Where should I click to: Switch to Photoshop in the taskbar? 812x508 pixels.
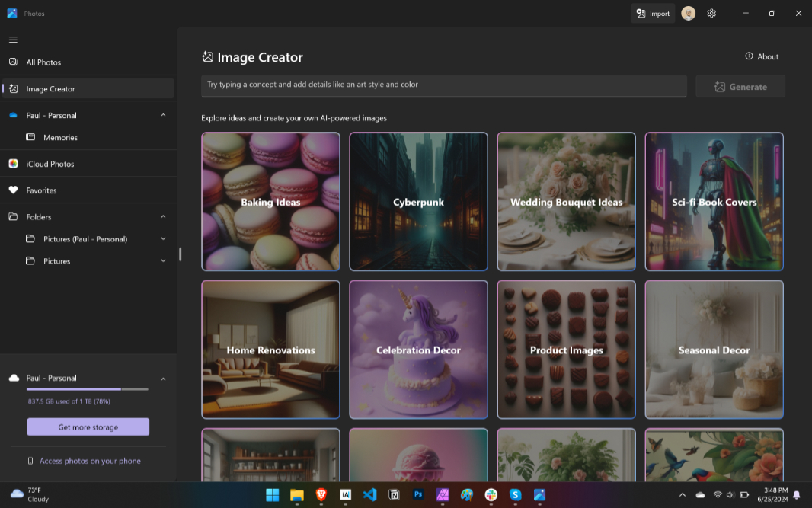[x=418, y=495]
